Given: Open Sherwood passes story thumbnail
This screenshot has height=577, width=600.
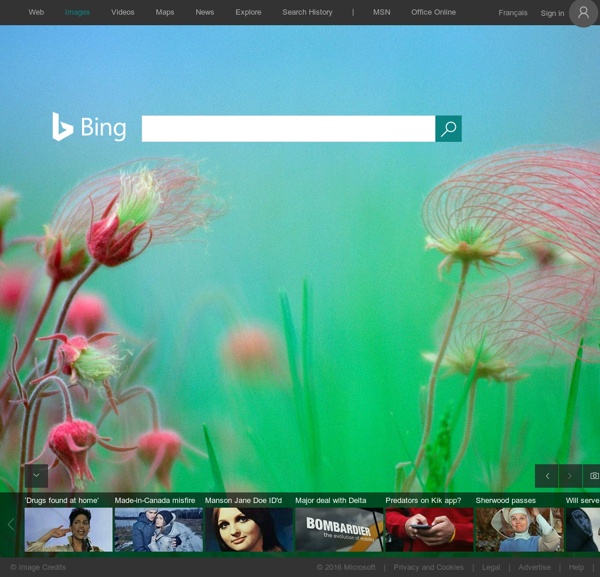Looking at the screenshot, I should pos(520,530).
